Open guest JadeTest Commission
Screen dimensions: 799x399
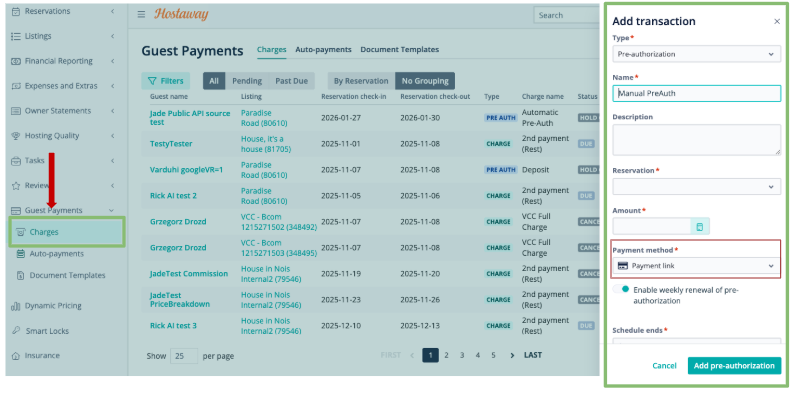click(189, 274)
